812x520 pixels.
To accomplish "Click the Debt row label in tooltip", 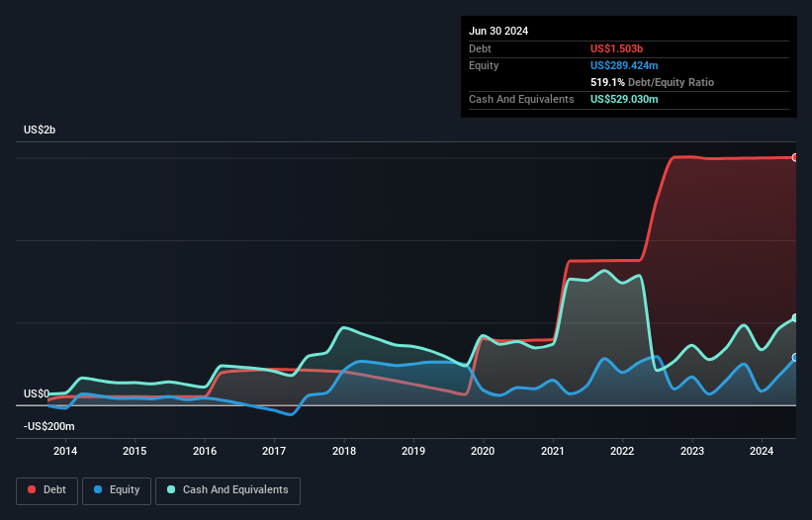I will pyautogui.click(x=480, y=48).
